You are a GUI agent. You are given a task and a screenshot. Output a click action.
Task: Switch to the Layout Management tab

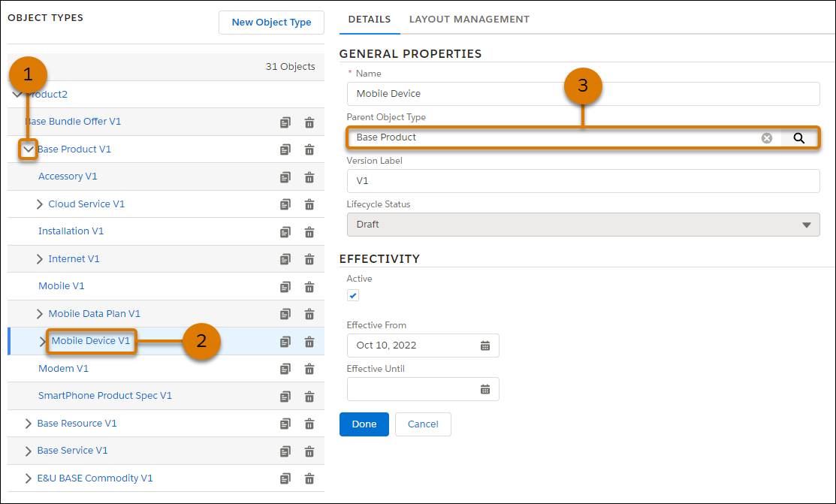469,20
